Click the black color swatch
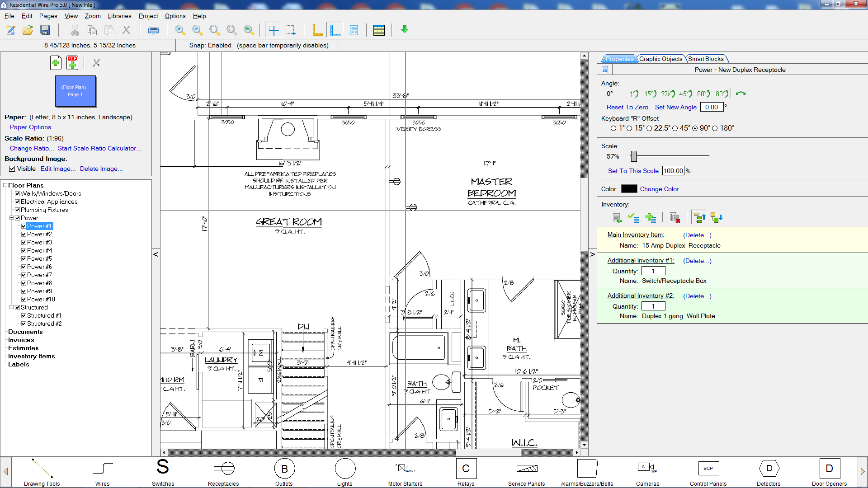 click(x=629, y=189)
